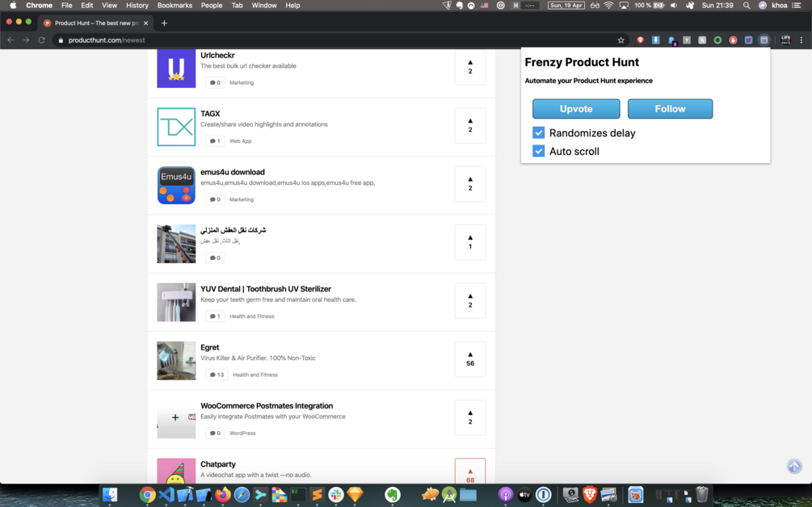Open the File menu
Image resolution: width=812 pixels, height=507 pixels.
click(67, 5)
